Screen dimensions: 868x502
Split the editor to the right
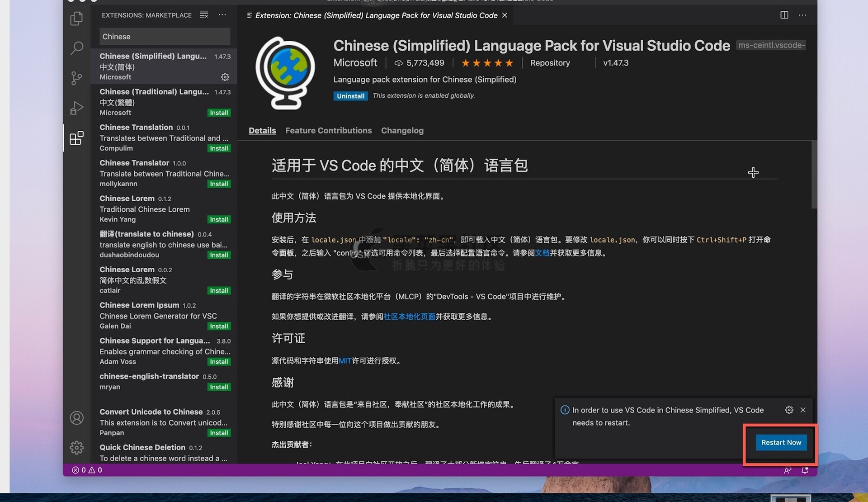pyautogui.click(x=784, y=15)
